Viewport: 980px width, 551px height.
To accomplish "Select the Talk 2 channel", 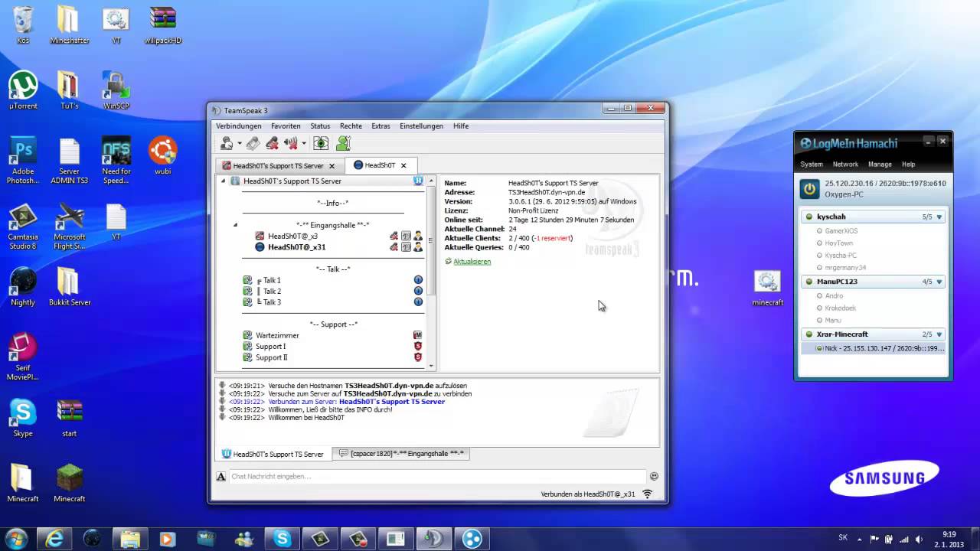I will (x=272, y=291).
